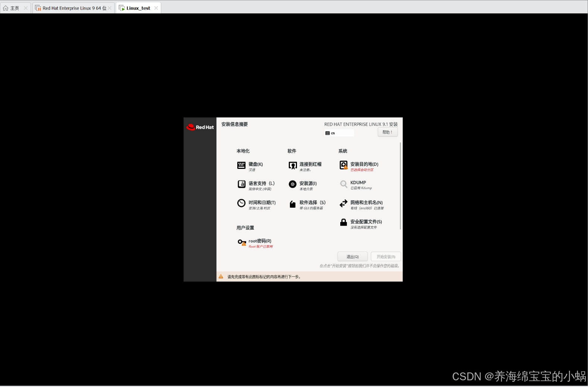Open 软件选择(S) settings
The width and height of the screenshot is (588, 387).
[312, 202]
